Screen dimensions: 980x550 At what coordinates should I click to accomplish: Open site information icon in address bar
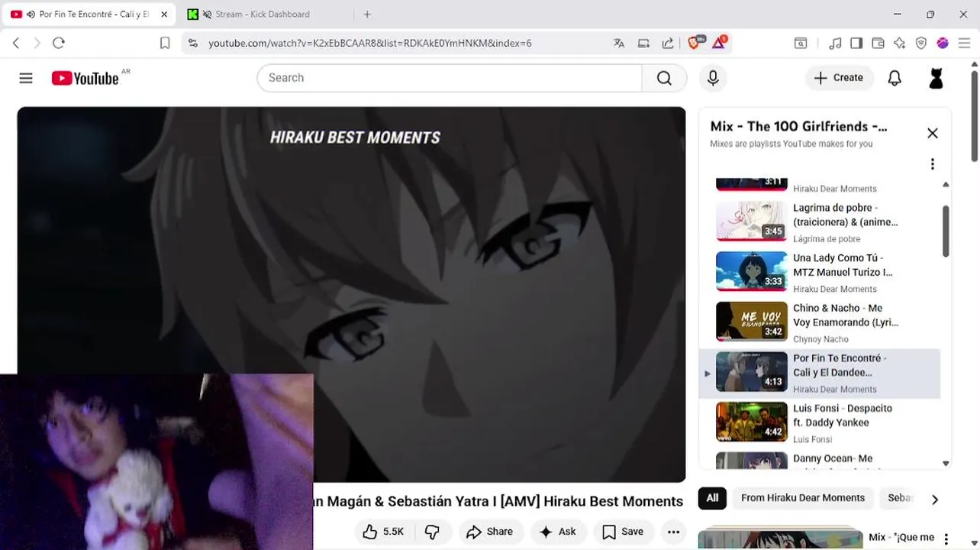[x=192, y=44]
